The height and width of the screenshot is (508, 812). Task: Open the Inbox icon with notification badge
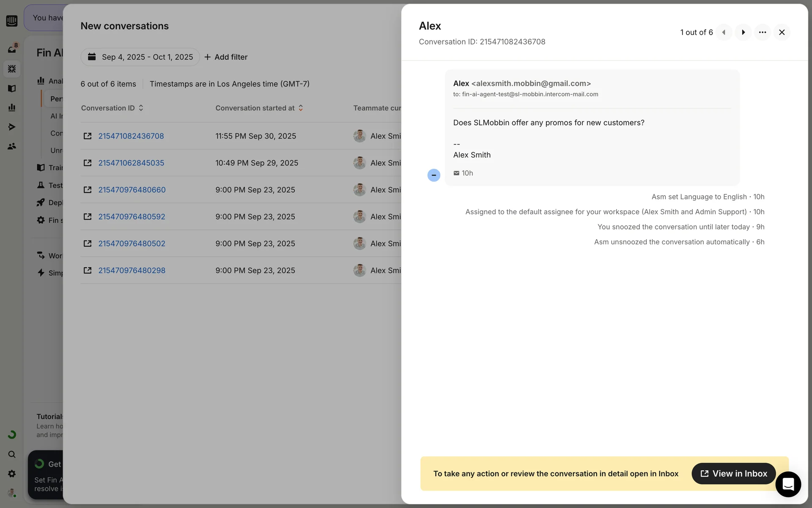(12, 49)
